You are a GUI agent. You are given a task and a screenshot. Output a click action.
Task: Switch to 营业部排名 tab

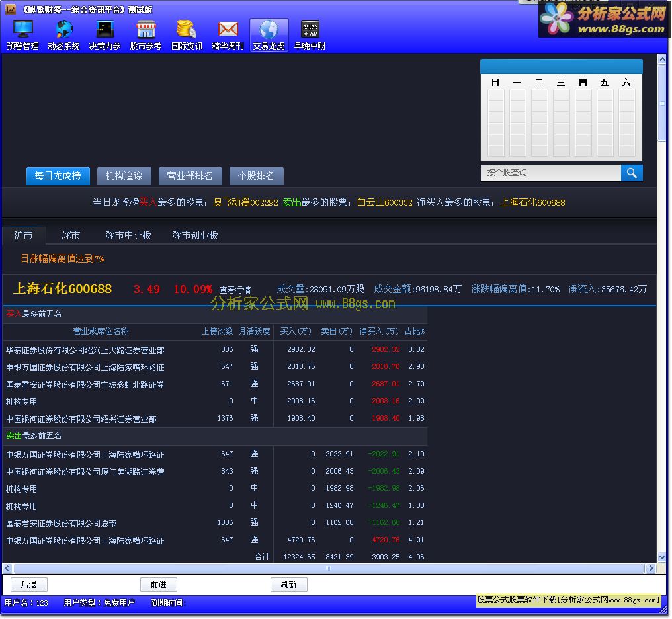coord(190,176)
